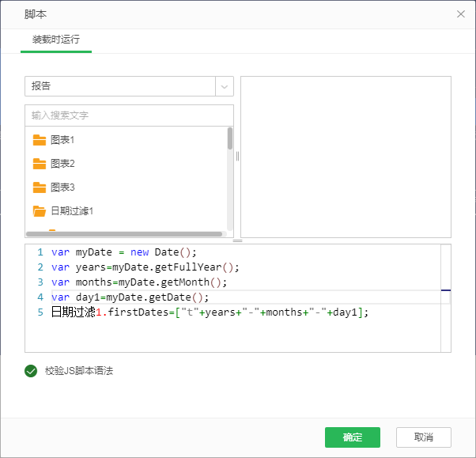Click the tree list horizontal scrollbar
This screenshot has width=476, height=458.
point(124,234)
